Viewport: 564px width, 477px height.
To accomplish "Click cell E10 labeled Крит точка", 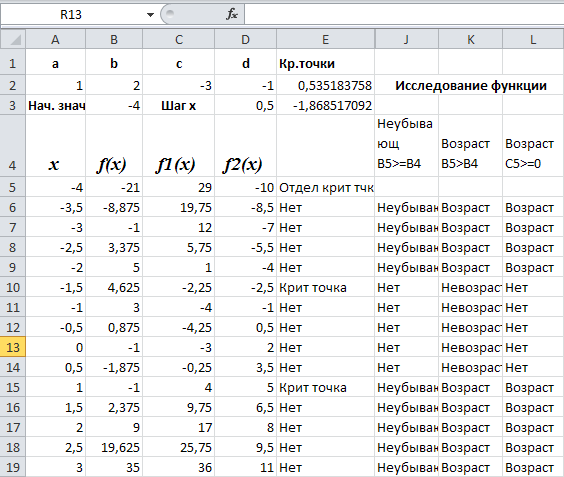I will coord(326,287).
